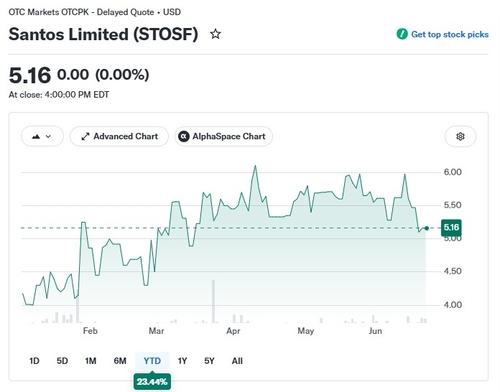Select the 1D range tab
The height and width of the screenshot is (392, 500).
(34, 361)
